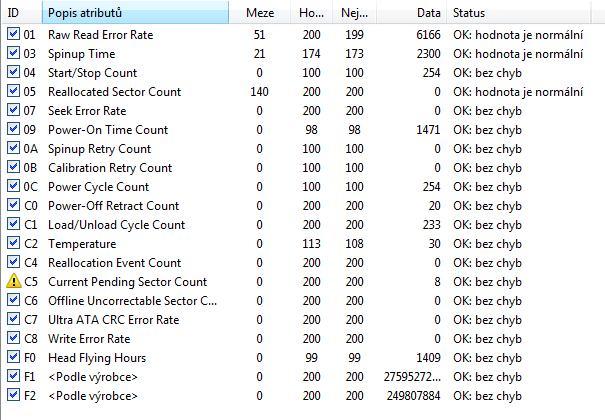This screenshot has width=605, height=420.
Task: Click the truncated data value 27595272... in row F1
Action: click(412, 377)
